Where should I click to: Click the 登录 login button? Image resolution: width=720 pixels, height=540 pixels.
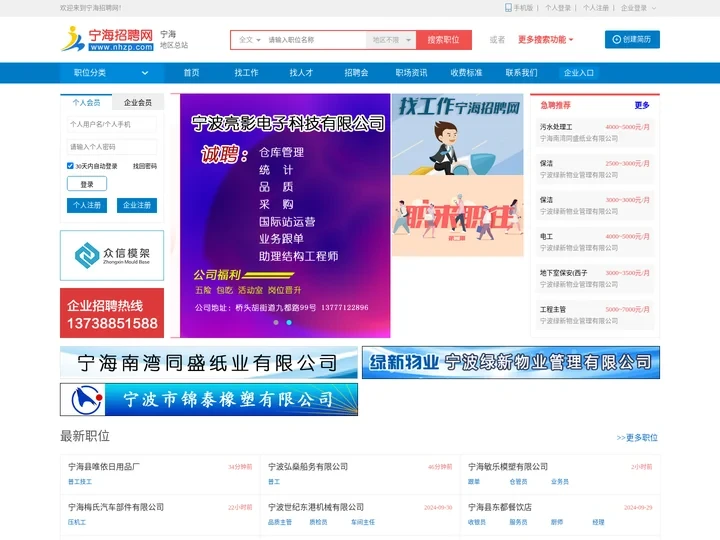[x=87, y=184]
